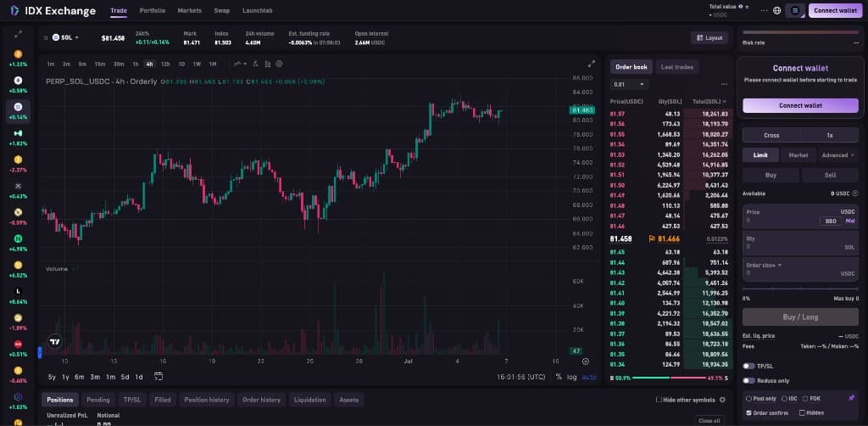This screenshot has height=426, width=868.
Task: Uncheck the Order confirm checkbox
Action: (749, 412)
